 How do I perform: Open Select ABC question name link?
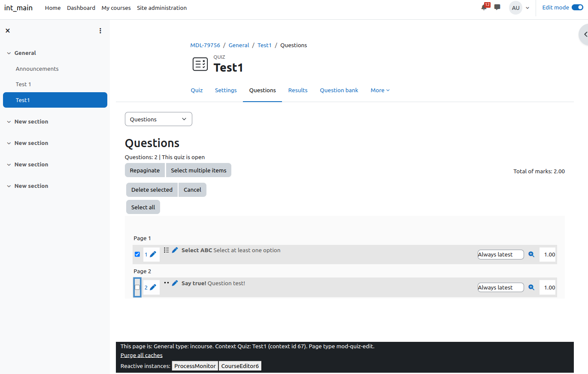197,250
